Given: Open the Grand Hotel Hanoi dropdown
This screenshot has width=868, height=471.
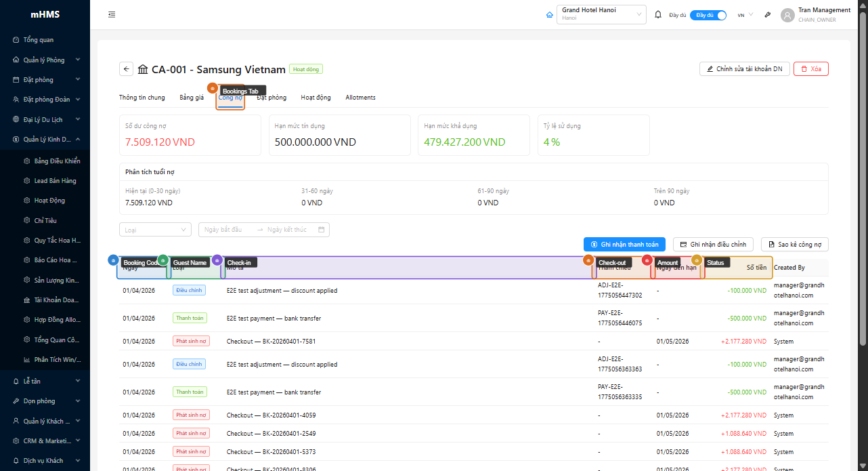Looking at the screenshot, I should tap(601, 15).
